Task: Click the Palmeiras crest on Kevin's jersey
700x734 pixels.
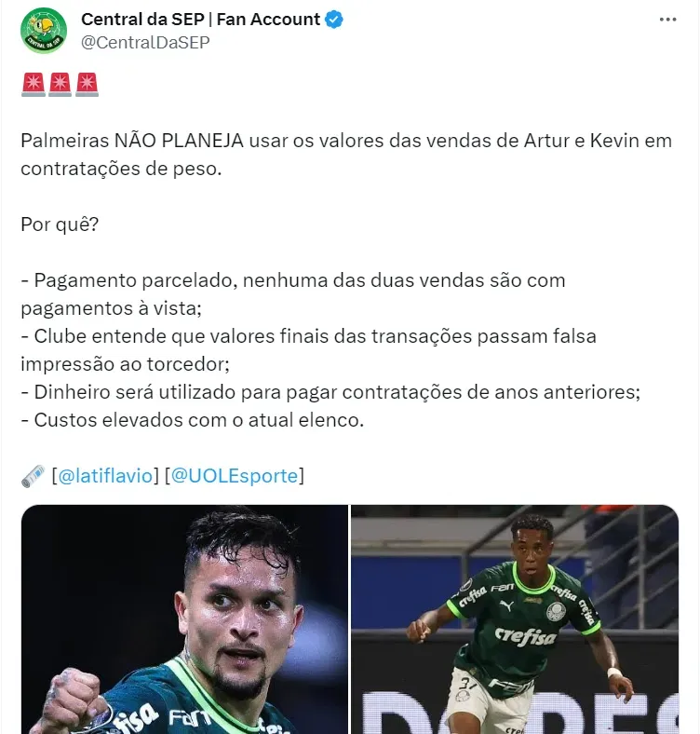Action: tap(556, 611)
